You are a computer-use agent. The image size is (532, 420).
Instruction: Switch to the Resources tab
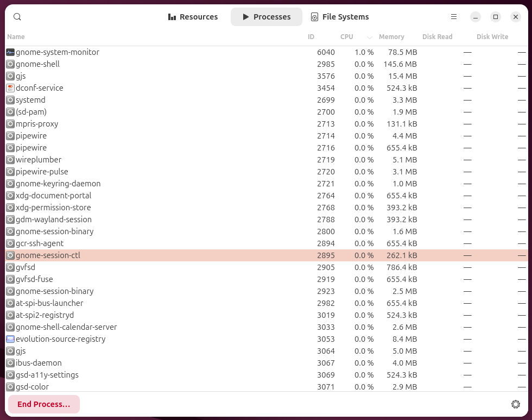point(193,17)
